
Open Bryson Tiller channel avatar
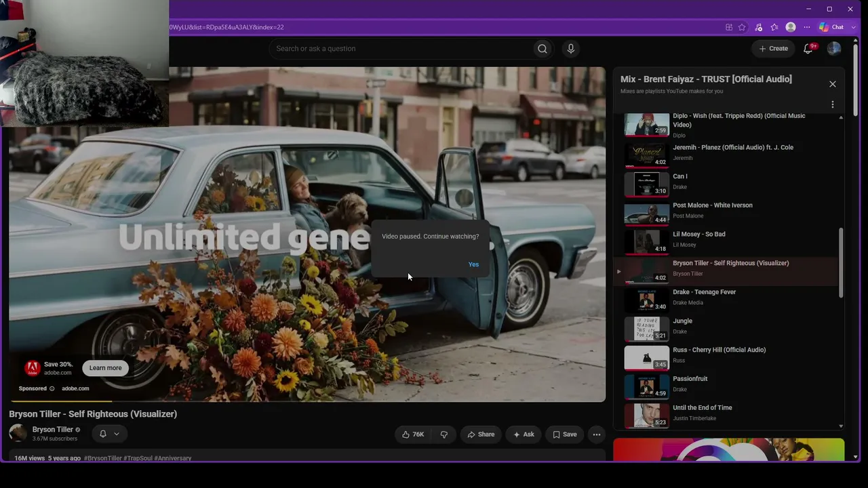pyautogui.click(x=18, y=433)
